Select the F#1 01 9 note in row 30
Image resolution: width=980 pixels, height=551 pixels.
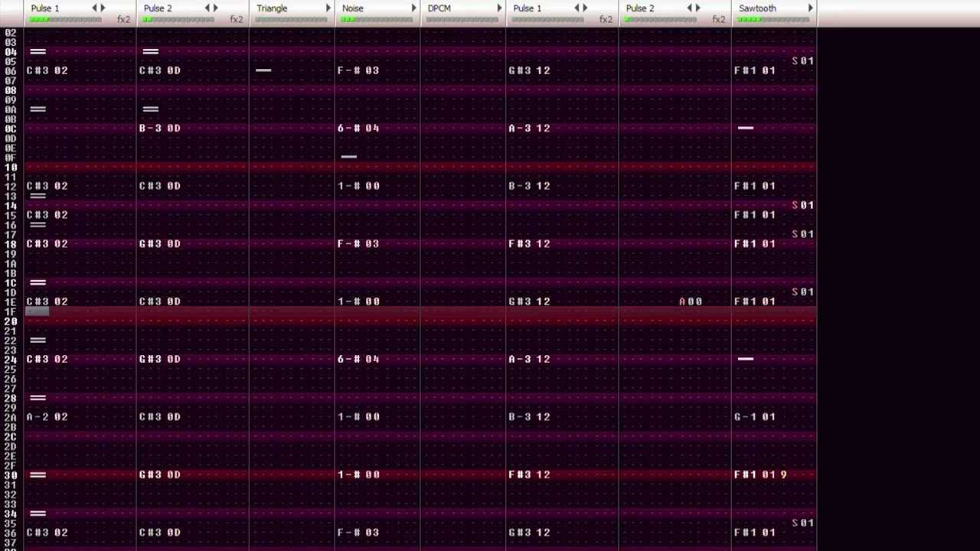[x=760, y=474]
